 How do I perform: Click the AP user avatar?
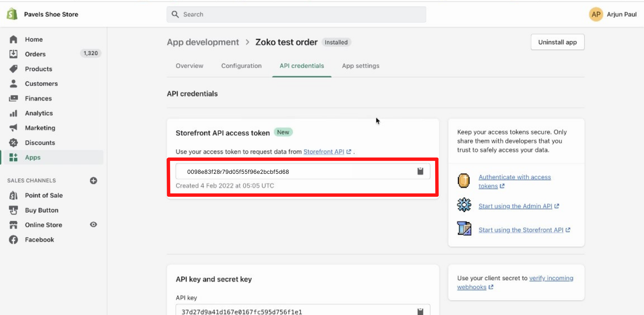pyautogui.click(x=596, y=14)
